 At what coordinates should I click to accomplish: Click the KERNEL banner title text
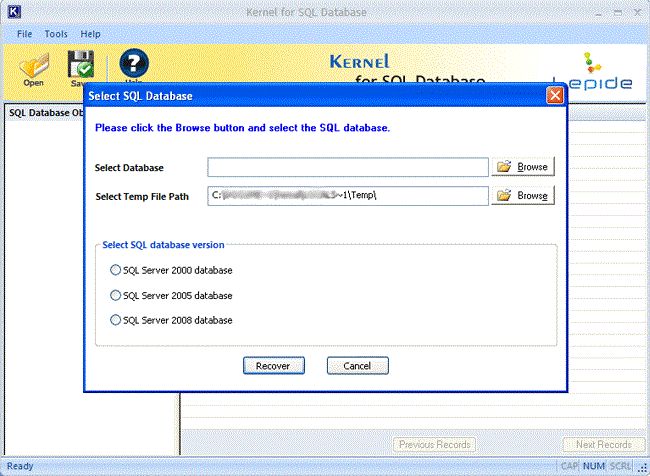pos(359,62)
